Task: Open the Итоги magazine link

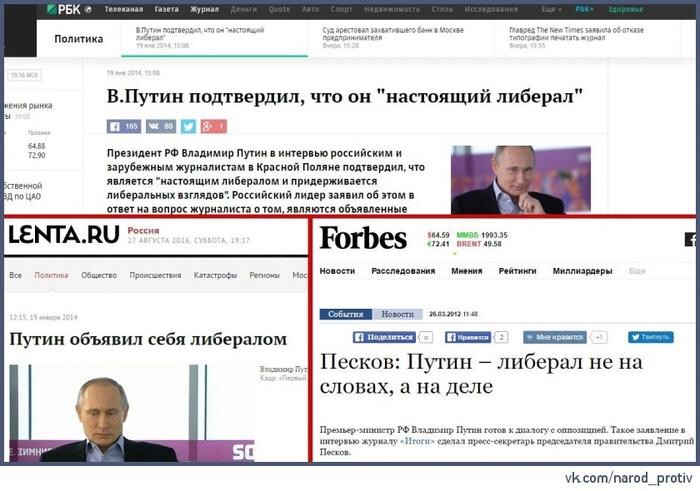Action: tap(417, 441)
